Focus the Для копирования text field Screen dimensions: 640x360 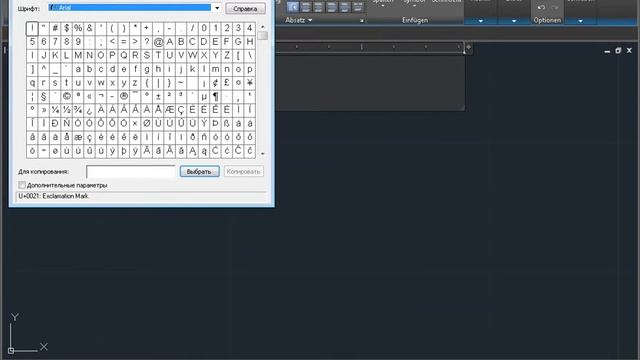(131, 172)
